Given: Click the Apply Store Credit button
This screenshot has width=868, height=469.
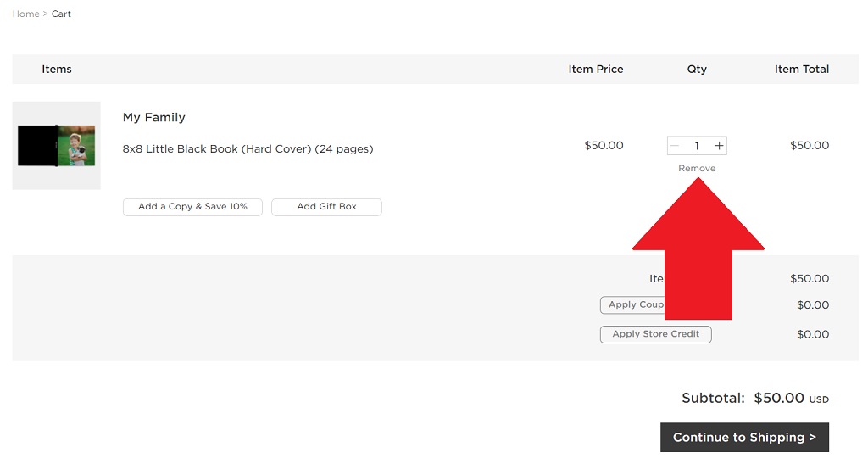Looking at the screenshot, I should (x=655, y=334).
